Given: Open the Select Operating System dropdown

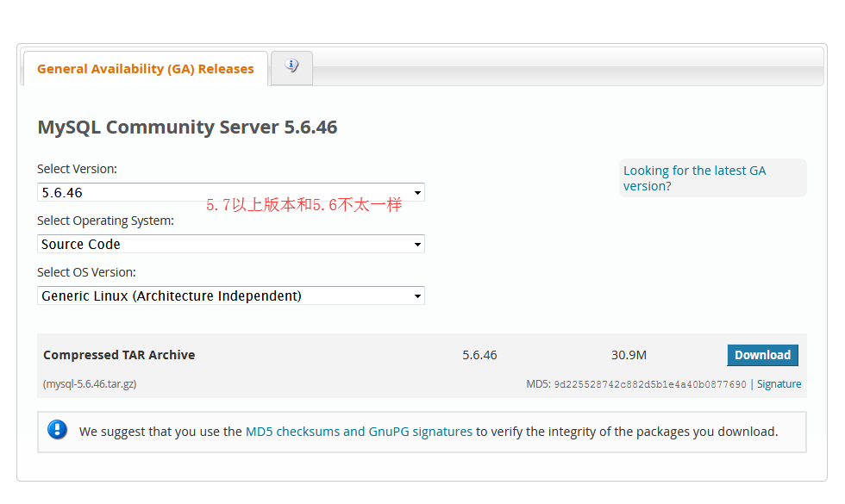Looking at the screenshot, I should point(231,244).
